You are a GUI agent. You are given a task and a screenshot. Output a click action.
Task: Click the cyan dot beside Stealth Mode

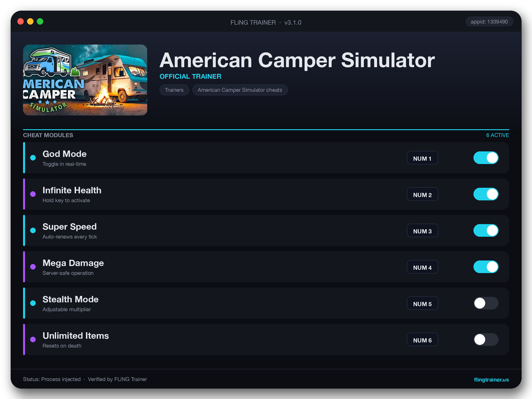33,303
